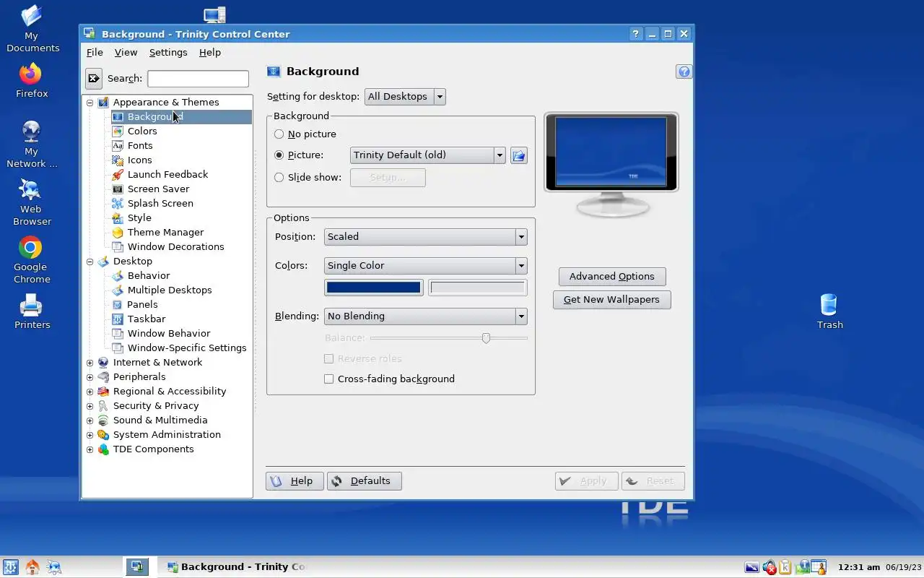
Task: Open the Colors Single Color dropdown
Action: coord(425,266)
